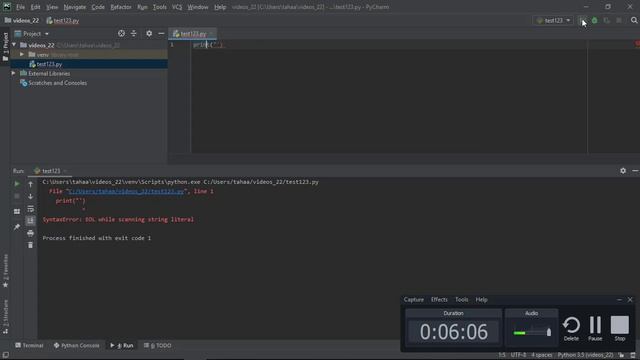Open the Help menu in PyCharm
Viewport: 640px width, 360px height.
point(220,7)
